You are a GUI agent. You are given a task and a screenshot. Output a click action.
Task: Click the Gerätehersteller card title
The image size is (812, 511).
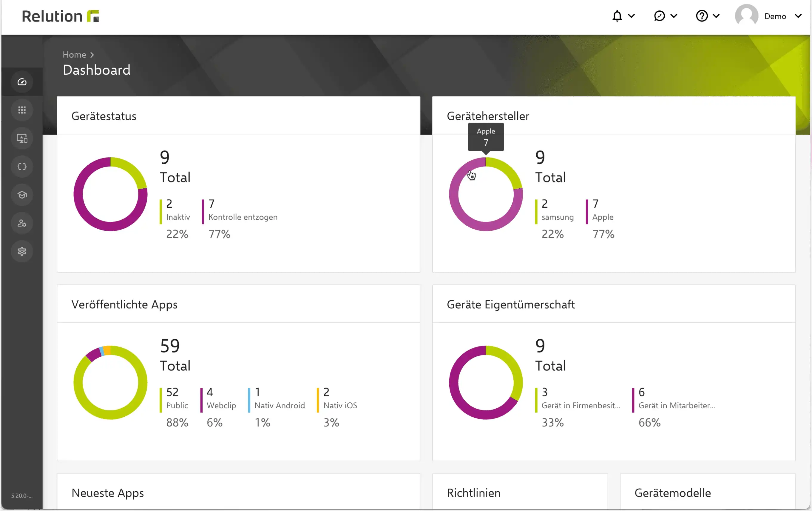tap(488, 116)
